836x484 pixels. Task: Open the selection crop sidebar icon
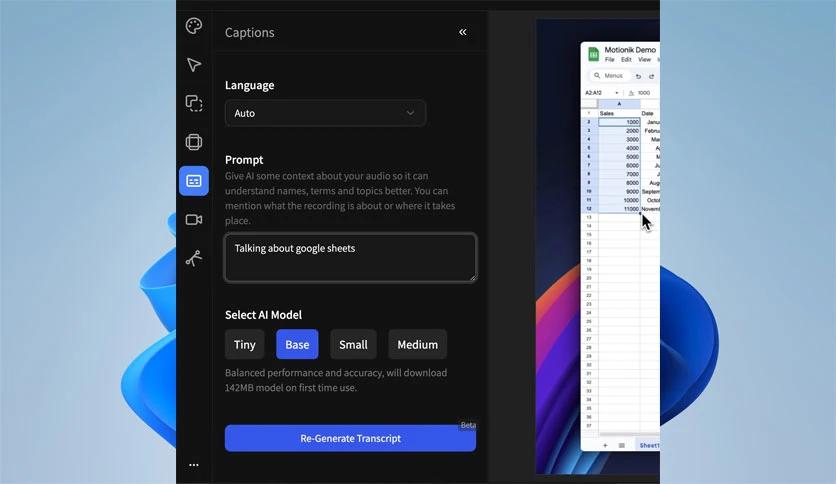[194, 103]
